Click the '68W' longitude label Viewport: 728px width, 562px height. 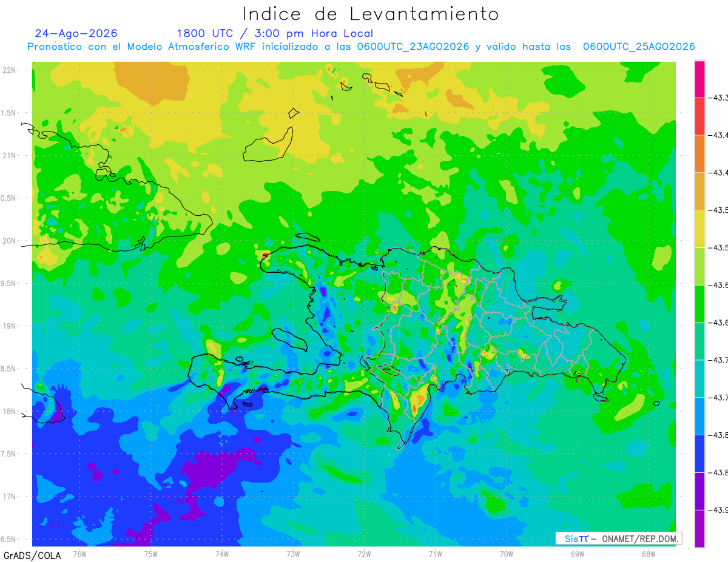[x=649, y=554]
